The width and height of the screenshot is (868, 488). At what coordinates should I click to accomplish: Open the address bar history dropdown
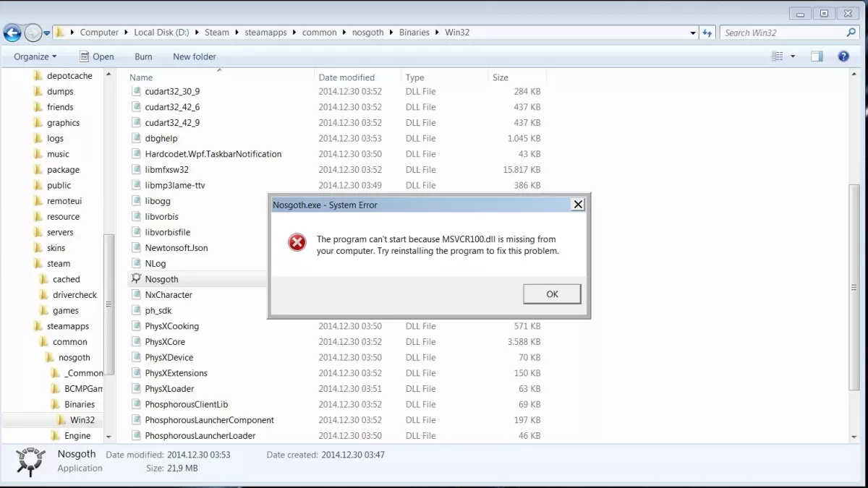[x=693, y=33]
